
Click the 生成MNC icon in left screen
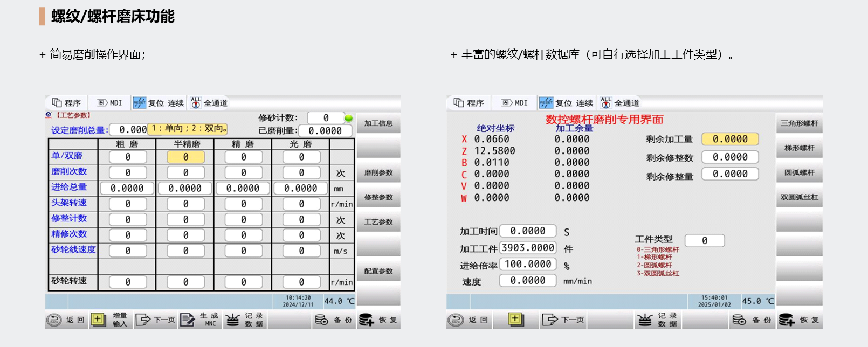(x=188, y=320)
